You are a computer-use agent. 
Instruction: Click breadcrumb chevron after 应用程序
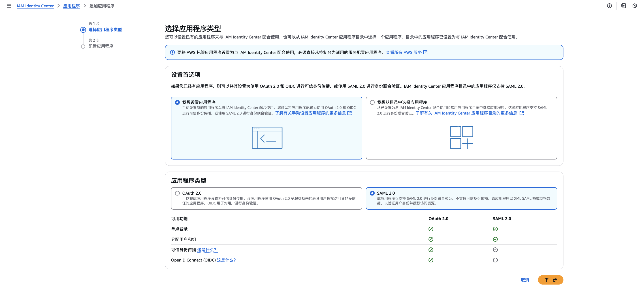(x=85, y=6)
